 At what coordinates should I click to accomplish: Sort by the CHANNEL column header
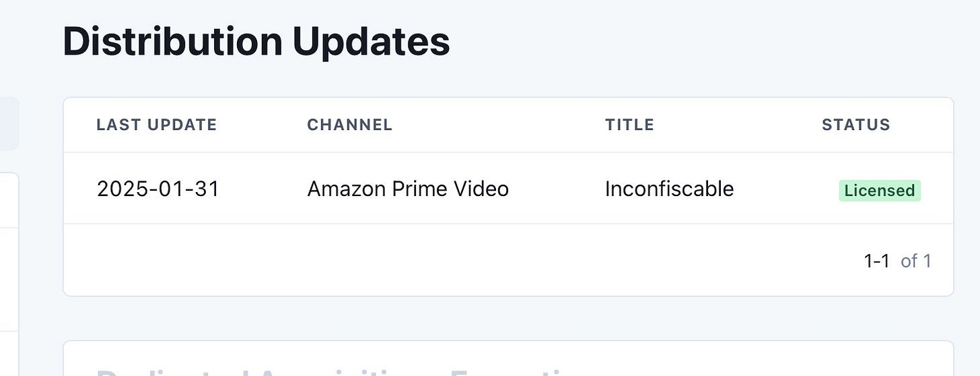349,125
